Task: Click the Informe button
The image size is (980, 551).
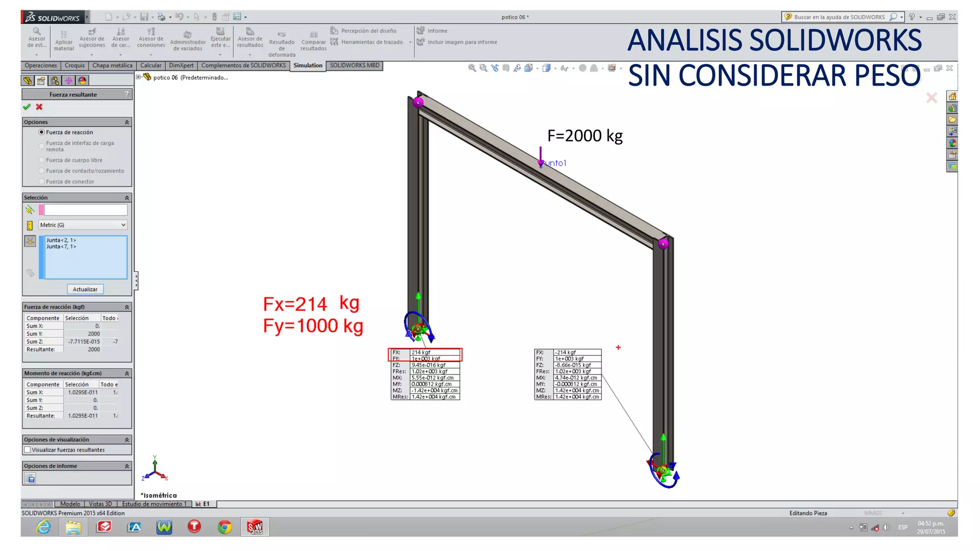Action: coord(432,31)
